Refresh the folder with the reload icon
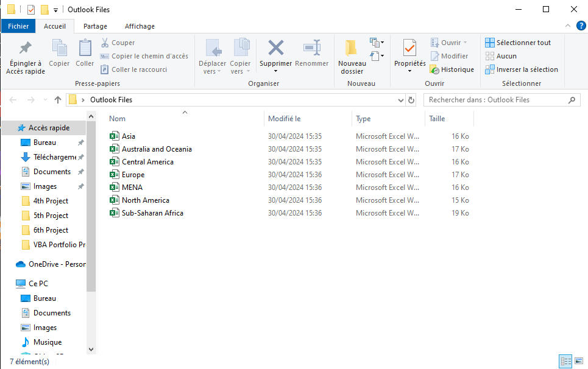588x369 pixels. pos(411,100)
